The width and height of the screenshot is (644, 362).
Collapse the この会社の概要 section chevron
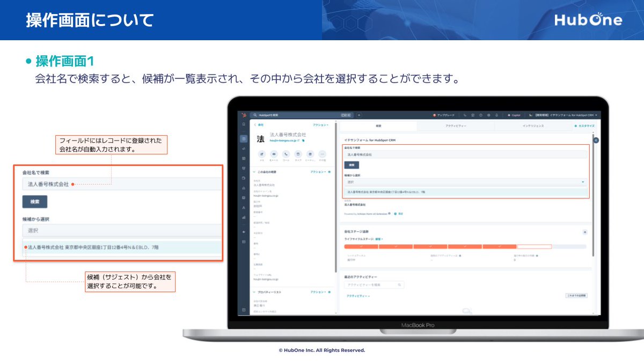(254, 172)
